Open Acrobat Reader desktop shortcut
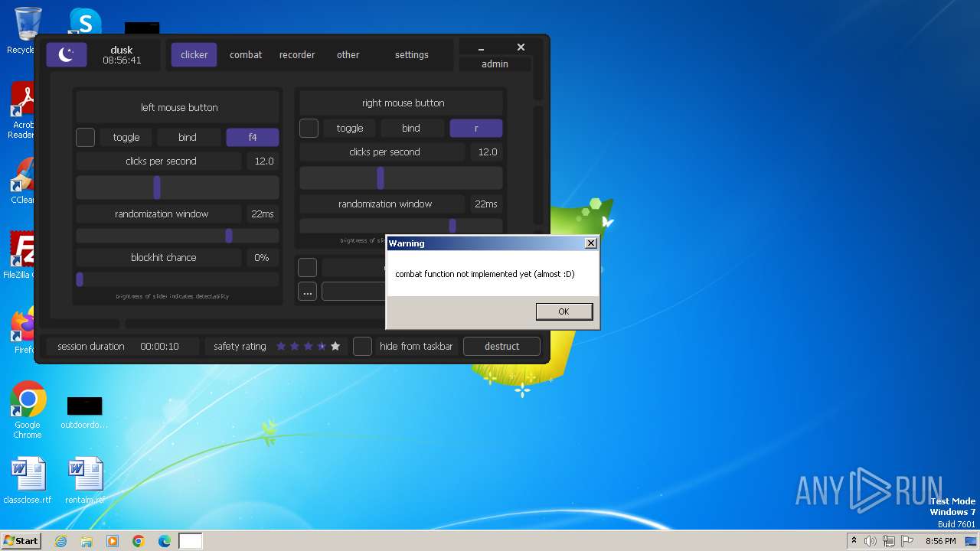 [23, 111]
